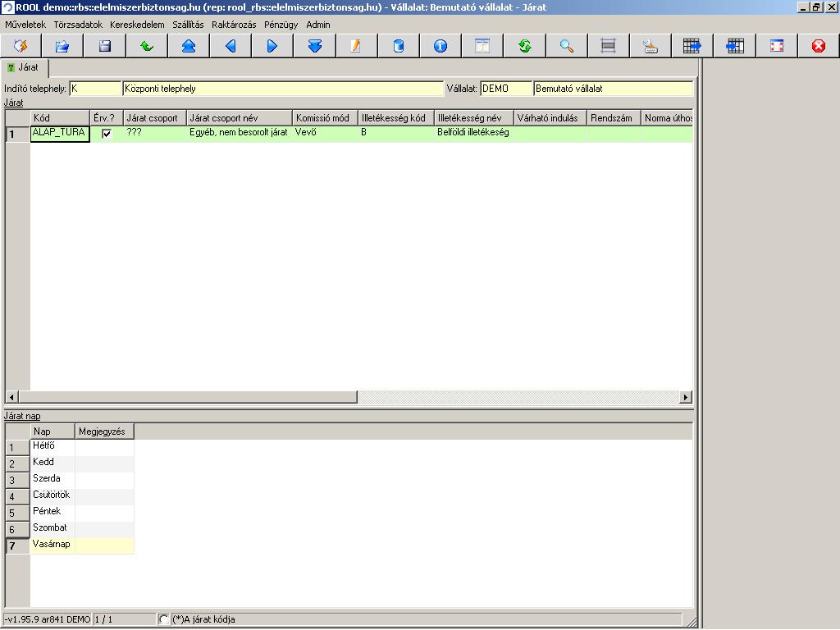Viewport: 840px width, 630px height.
Task: Open the Kereskedelem menu
Action: tap(137, 25)
